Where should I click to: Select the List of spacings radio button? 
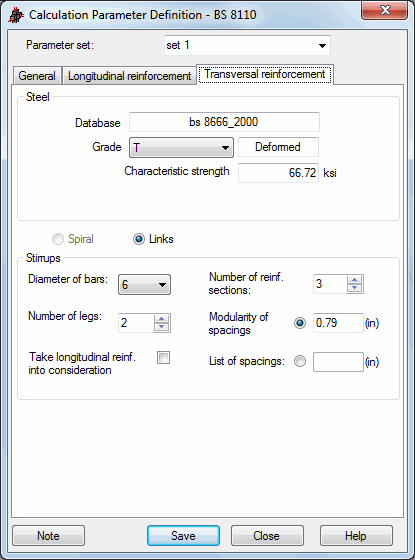click(x=300, y=361)
